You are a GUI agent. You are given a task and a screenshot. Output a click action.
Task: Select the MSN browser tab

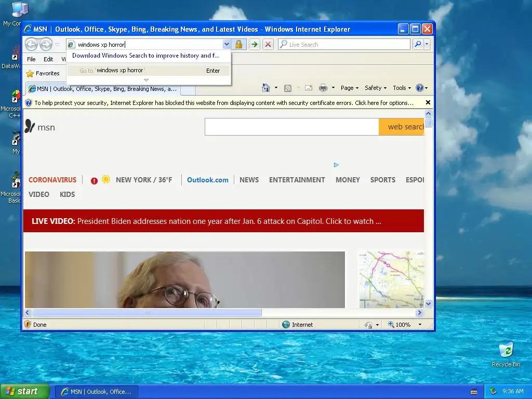tap(103, 89)
